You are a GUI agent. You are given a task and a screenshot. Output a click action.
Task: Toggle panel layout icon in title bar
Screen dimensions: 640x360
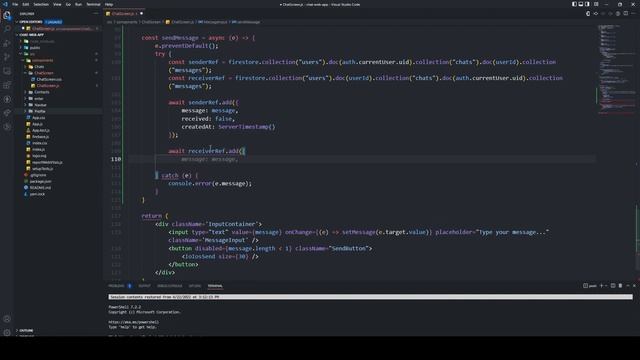coord(581,4)
